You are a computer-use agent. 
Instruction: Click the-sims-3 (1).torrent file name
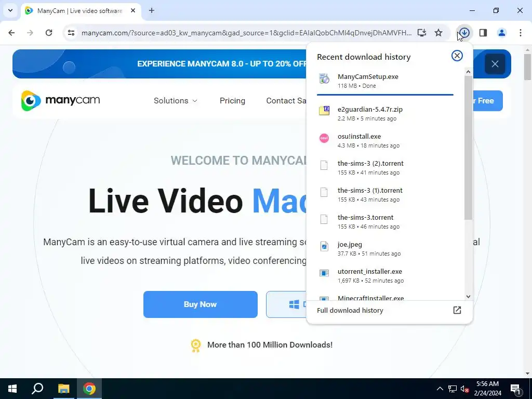tap(370, 190)
